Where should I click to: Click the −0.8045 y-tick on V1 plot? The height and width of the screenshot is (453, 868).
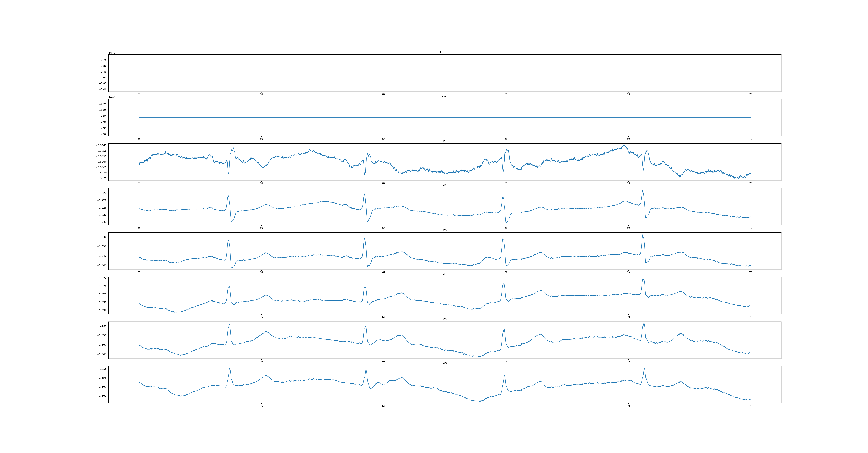click(x=101, y=145)
